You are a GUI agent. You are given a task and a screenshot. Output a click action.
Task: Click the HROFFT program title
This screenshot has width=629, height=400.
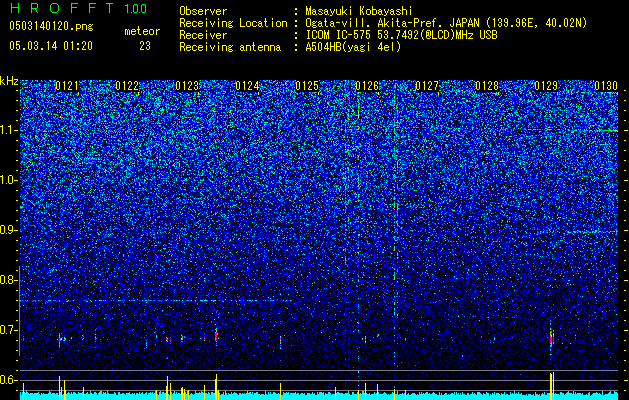(x=62, y=8)
